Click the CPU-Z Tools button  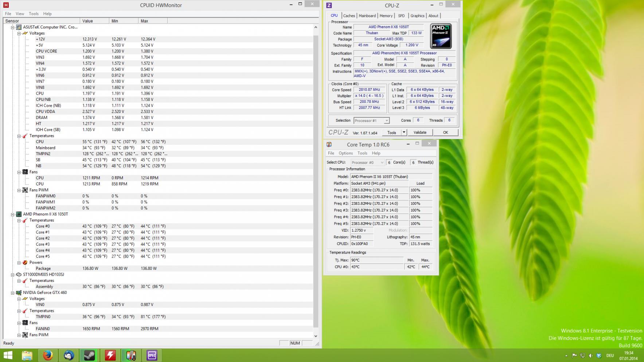tap(391, 133)
